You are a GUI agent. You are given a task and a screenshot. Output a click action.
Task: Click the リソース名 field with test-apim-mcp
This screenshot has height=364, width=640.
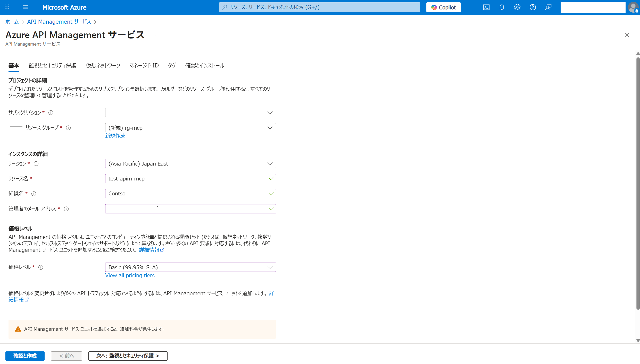coord(190,179)
